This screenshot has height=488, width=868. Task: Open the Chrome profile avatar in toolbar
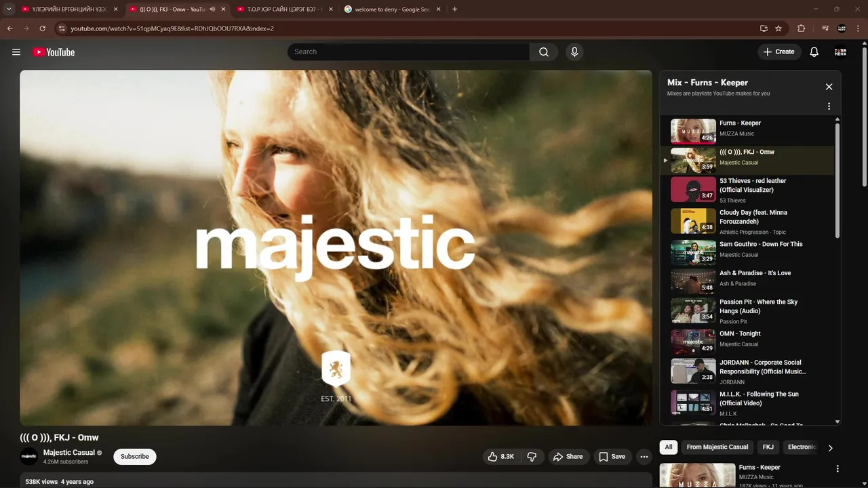coord(842,28)
